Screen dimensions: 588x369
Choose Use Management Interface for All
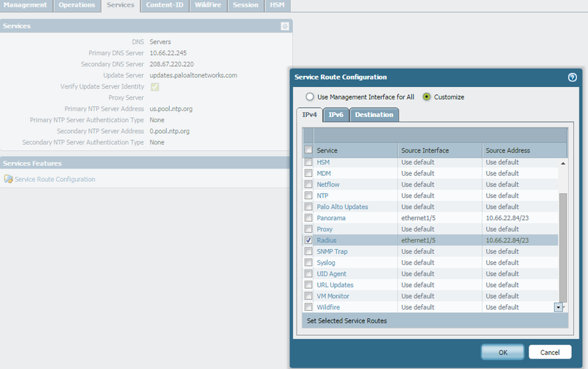(x=310, y=96)
